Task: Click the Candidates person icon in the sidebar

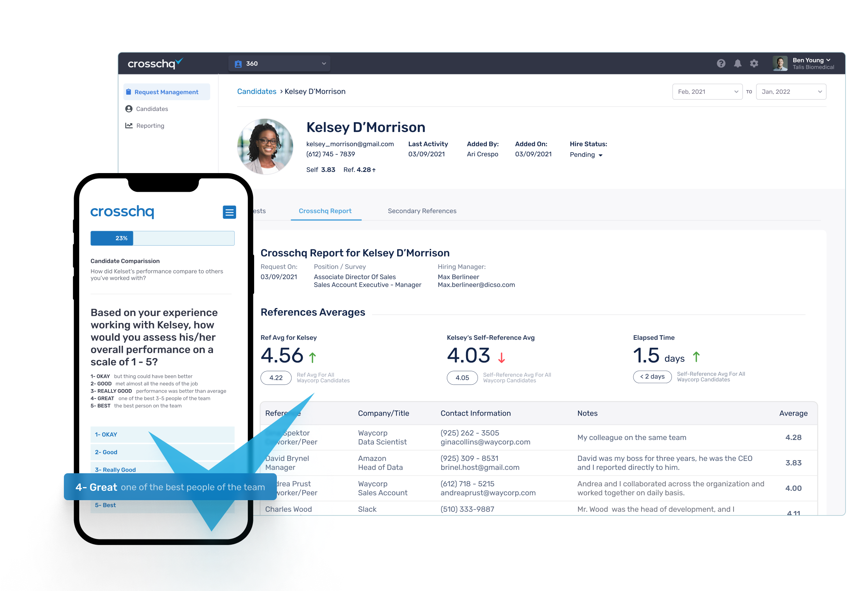Action: (129, 109)
